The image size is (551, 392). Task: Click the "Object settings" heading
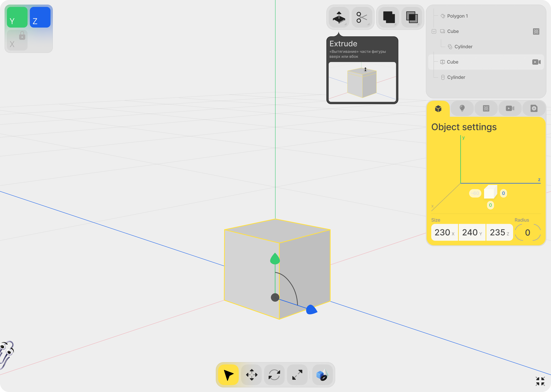pyautogui.click(x=464, y=127)
